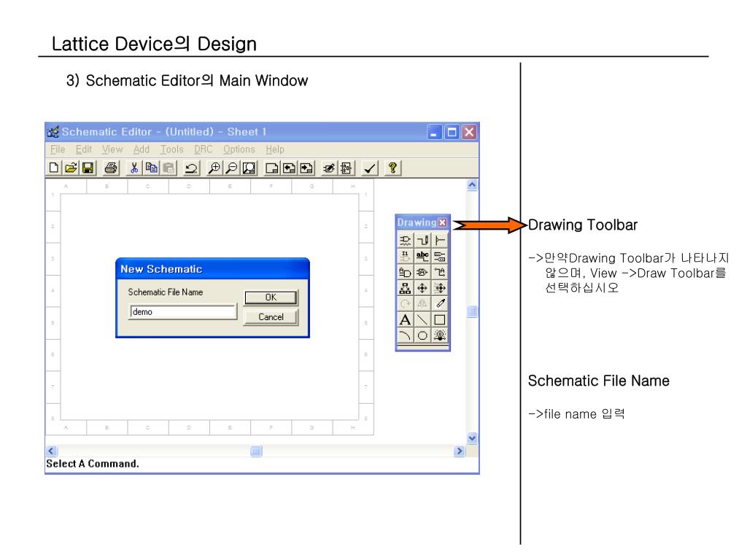Open the View menu
747x560 pixels.
(x=112, y=149)
